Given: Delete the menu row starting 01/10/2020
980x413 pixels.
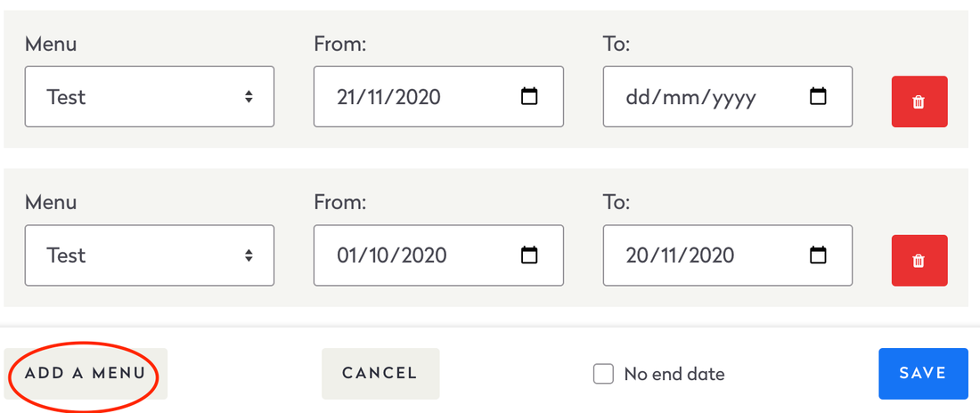Looking at the screenshot, I should (919, 261).
